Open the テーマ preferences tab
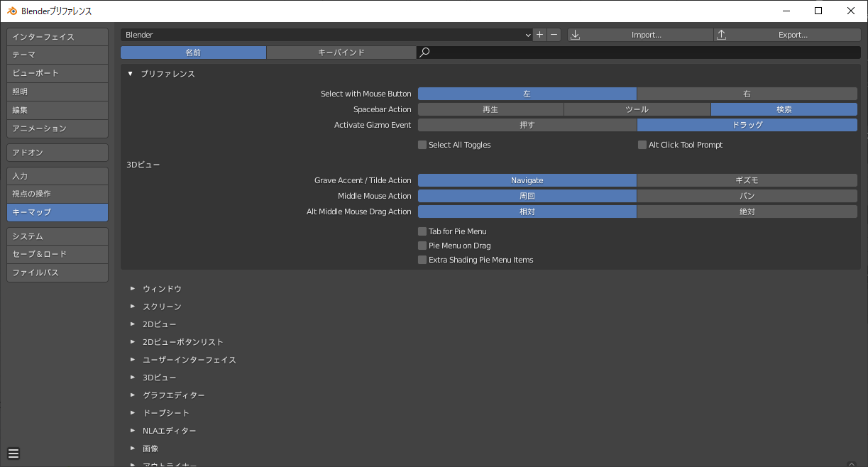Screen dimensions: 868x467 coord(57,55)
